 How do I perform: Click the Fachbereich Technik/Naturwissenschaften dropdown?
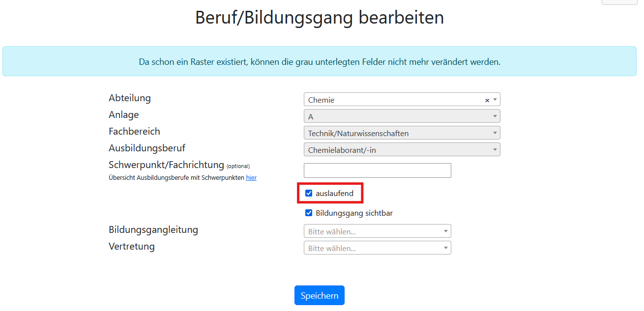(402, 133)
